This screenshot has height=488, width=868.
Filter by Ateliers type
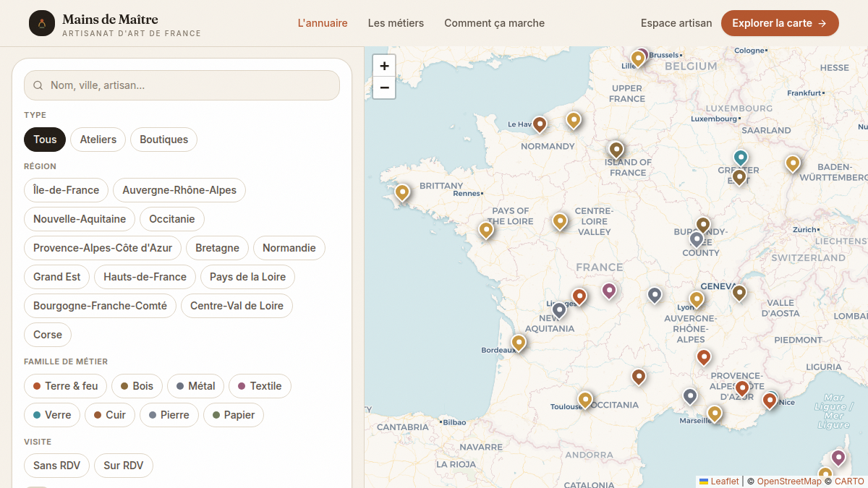[x=98, y=140]
